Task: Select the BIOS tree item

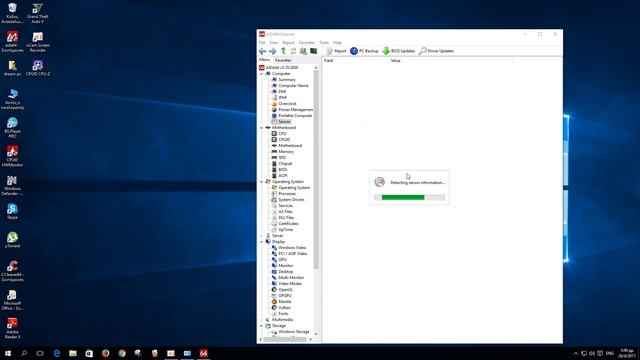Action: pyautogui.click(x=283, y=169)
